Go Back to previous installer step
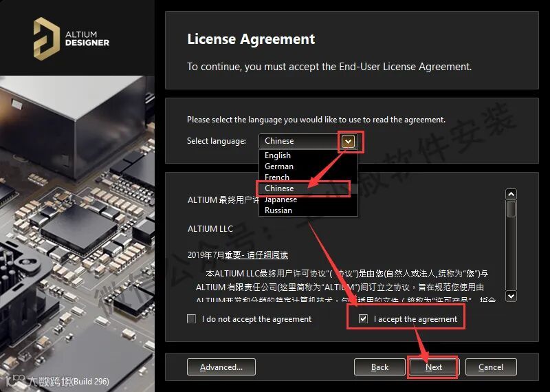The width and height of the screenshot is (550, 392). 379,367
